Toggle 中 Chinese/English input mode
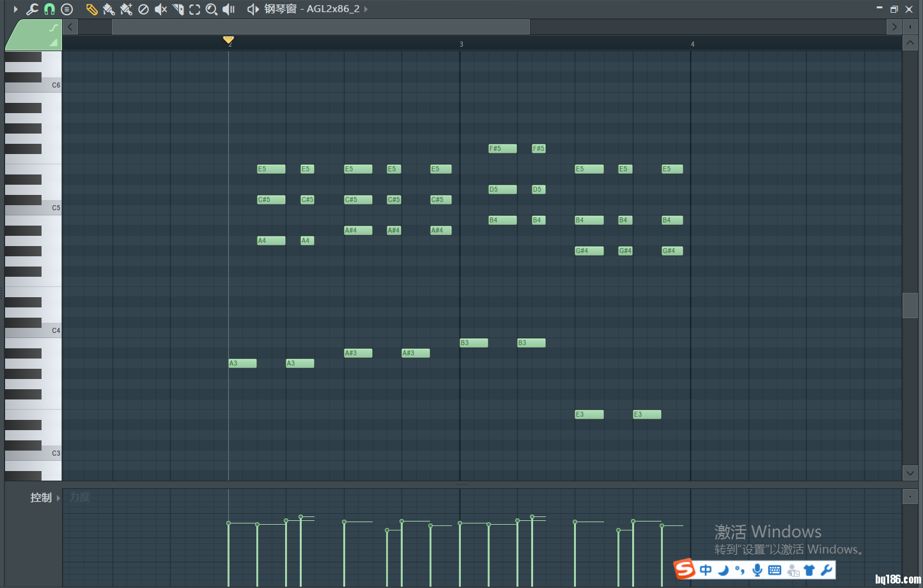923x588 pixels. click(x=705, y=569)
